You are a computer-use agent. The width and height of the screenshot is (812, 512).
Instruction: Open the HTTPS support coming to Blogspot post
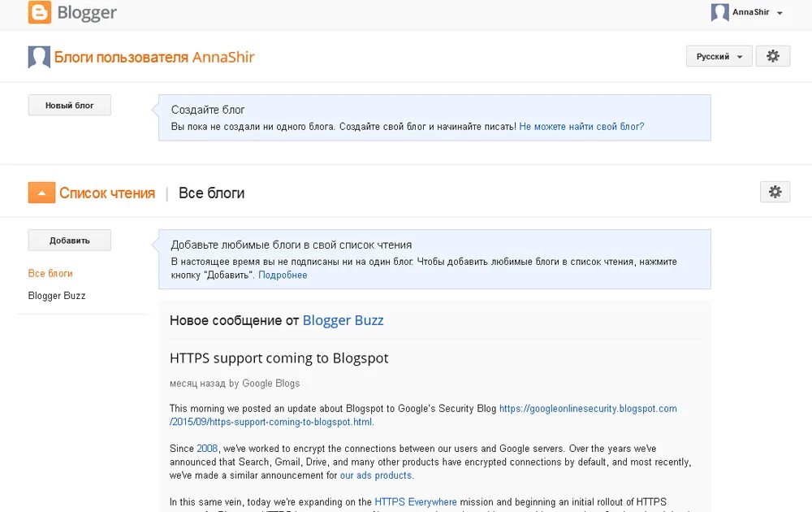(x=279, y=358)
